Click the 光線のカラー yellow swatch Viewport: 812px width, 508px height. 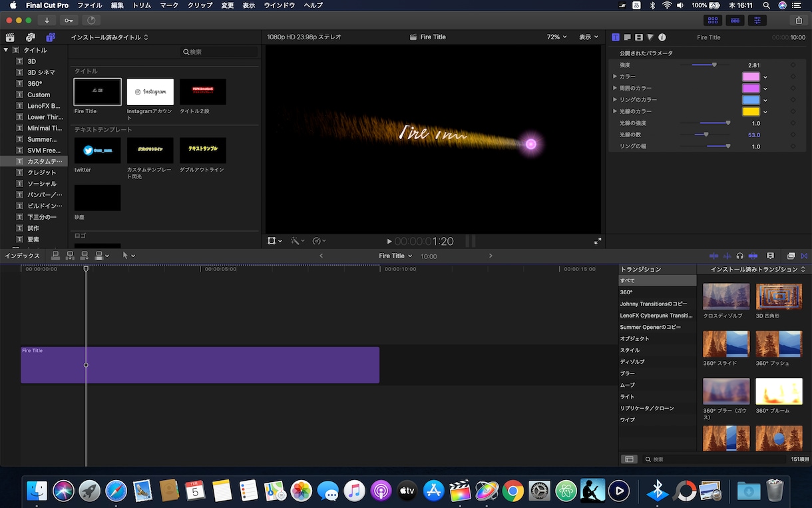751,111
